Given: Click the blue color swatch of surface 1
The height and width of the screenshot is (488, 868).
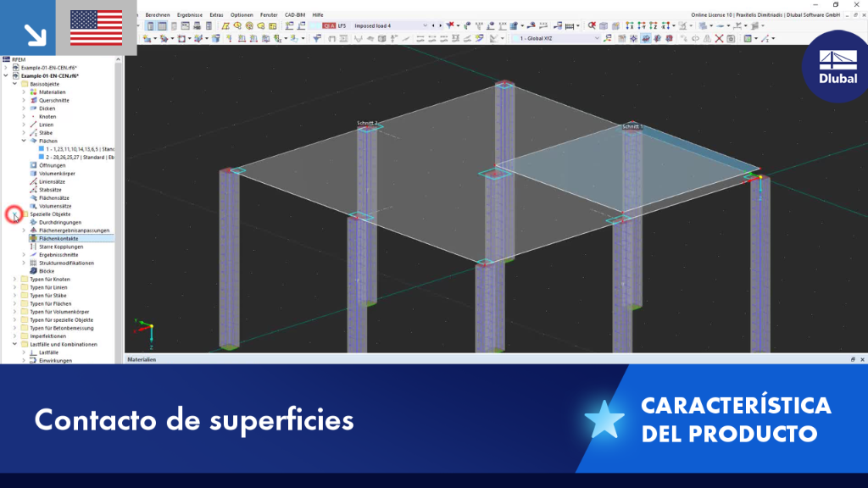Looking at the screenshot, I should (x=41, y=149).
